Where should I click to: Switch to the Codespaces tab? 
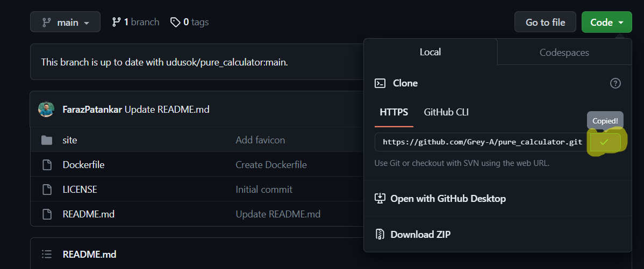[564, 53]
